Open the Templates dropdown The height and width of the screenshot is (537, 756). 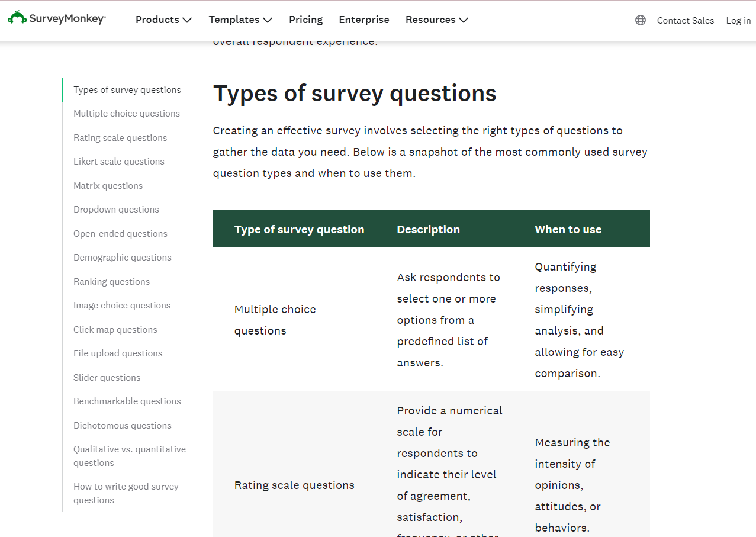[x=240, y=20]
